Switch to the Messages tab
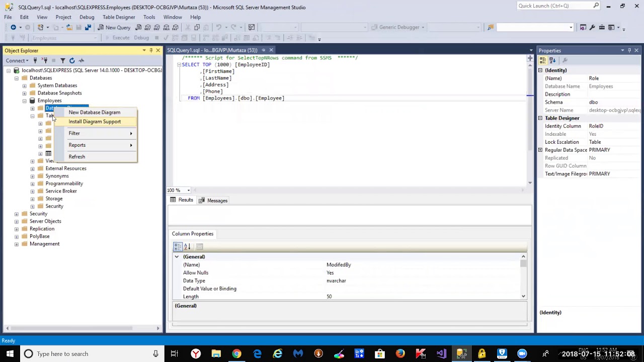The image size is (644, 362). (213, 200)
